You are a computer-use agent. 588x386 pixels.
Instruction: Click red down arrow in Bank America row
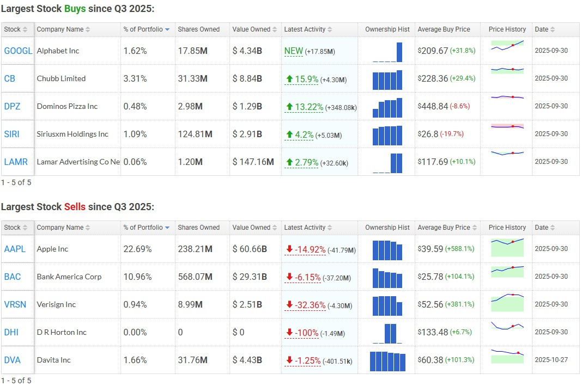tap(289, 277)
